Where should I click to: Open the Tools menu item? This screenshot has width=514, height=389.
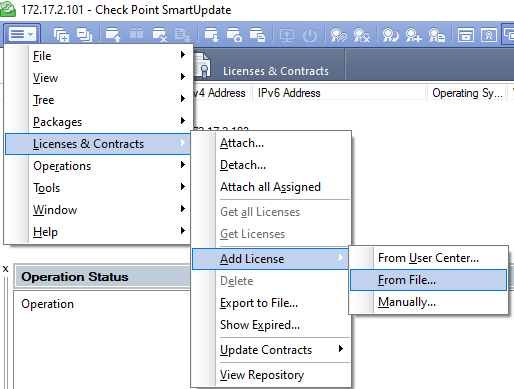coord(99,188)
